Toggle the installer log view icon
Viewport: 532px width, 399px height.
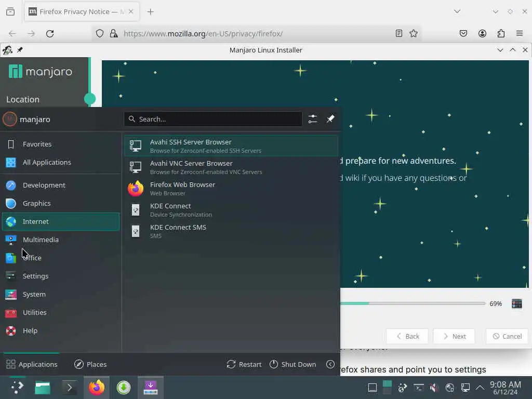[x=517, y=303]
